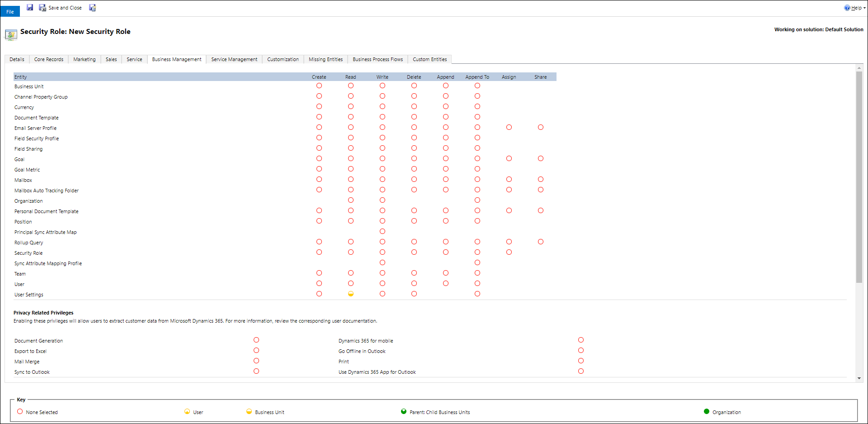The image size is (868, 424).
Task: Open the Marketing tab
Action: (x=85, y=59)
